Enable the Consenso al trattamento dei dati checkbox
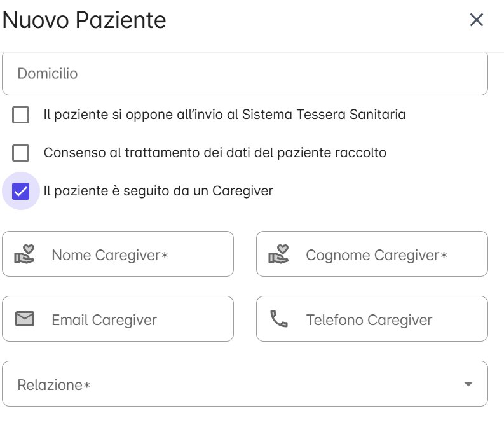This screenshot has height=432, width=504. click(x=20, y=153)
